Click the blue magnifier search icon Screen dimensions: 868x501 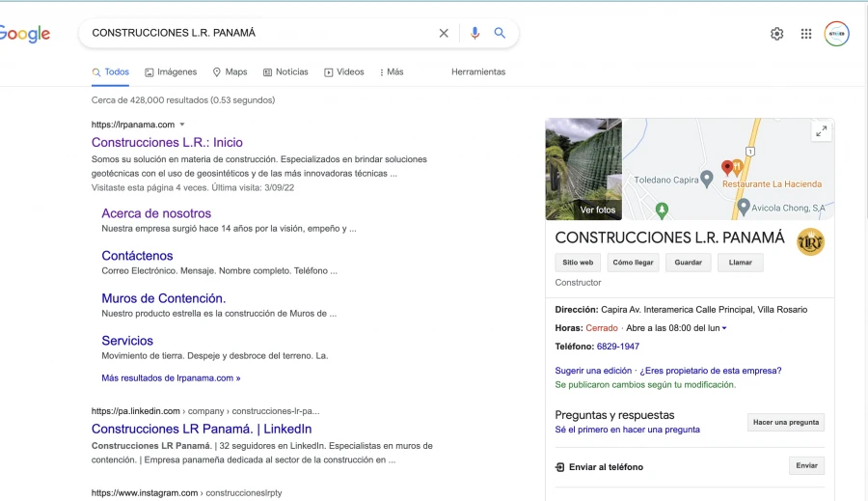[x=500, y=33]
